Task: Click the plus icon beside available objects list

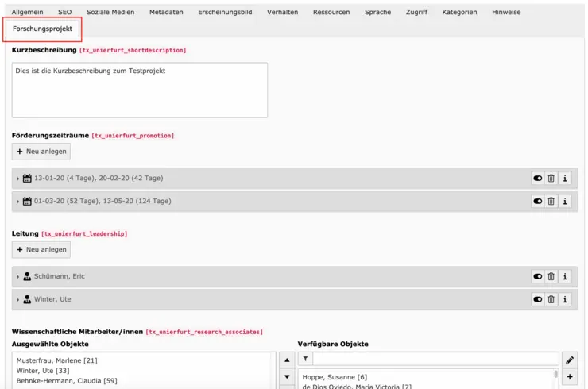Action: point(570,378)
